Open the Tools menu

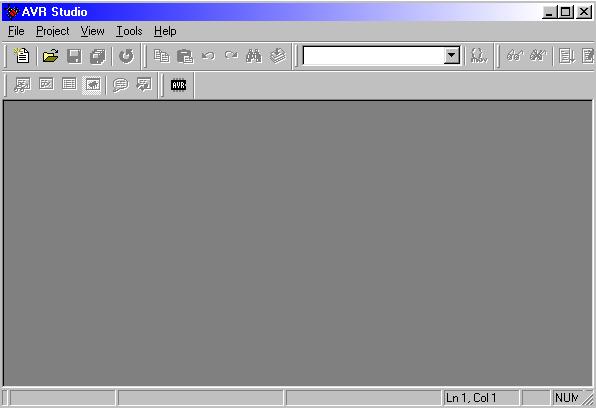[129, 31]
